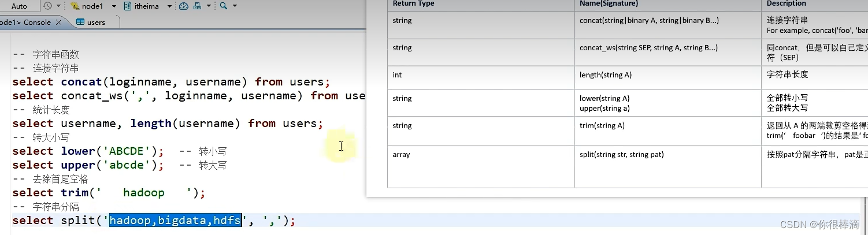Click the '连接字符串' description in the table
Image resolution: width=868 pixels, height=235 pixels.
tap(787, 20)
